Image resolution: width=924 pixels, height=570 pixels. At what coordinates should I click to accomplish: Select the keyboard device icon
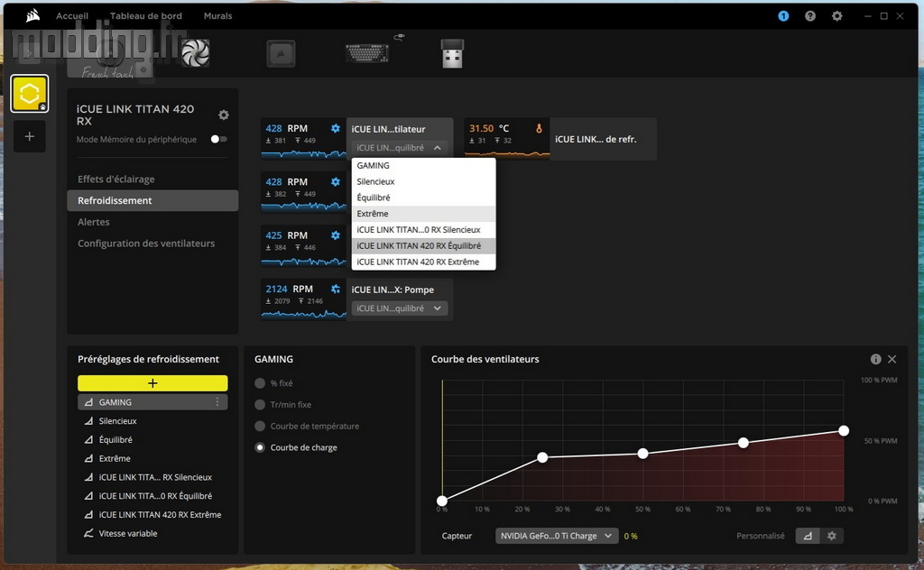click(368, 53)
